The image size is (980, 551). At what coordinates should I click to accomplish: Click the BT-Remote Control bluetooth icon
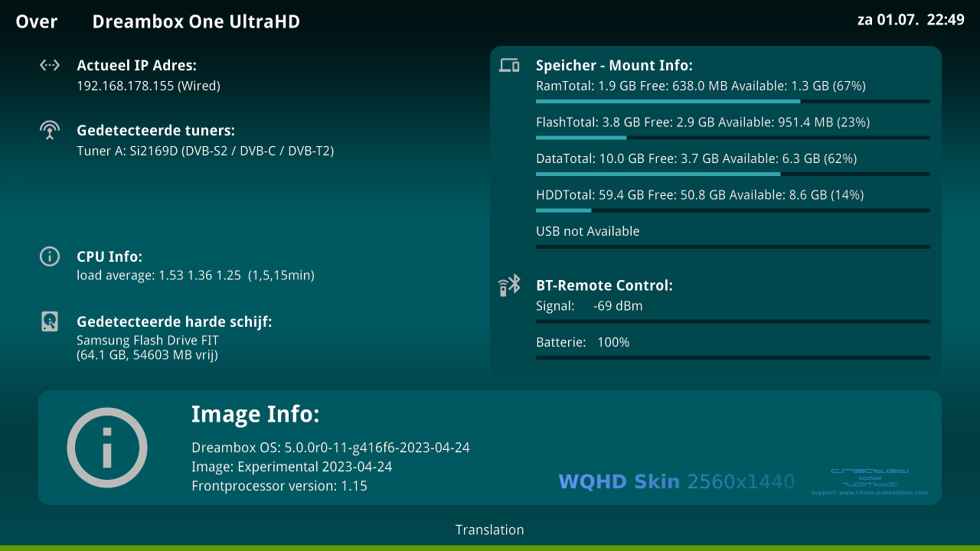pyautogui.click(x=509, y=285)
